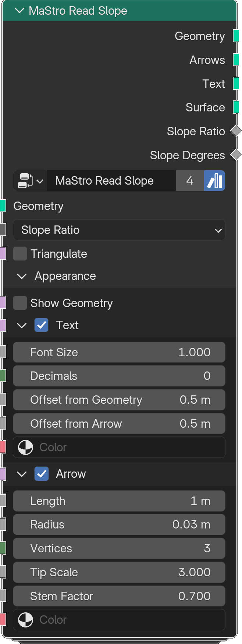The image size is (242, 644).
Task: Click the Show Geometry input socket
Action: pyautogui.click(x=3, y=302)
